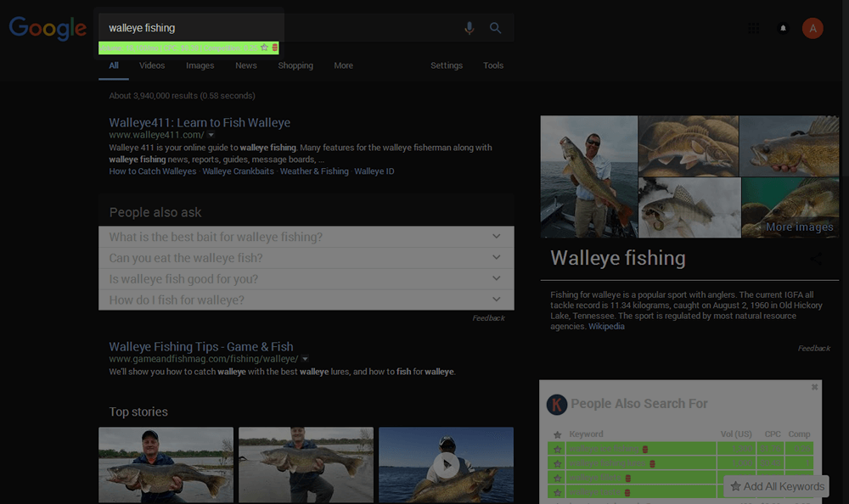Click More images in knowledge panel
This screenshot has width=849, height=504.
(x=799, y=227)
